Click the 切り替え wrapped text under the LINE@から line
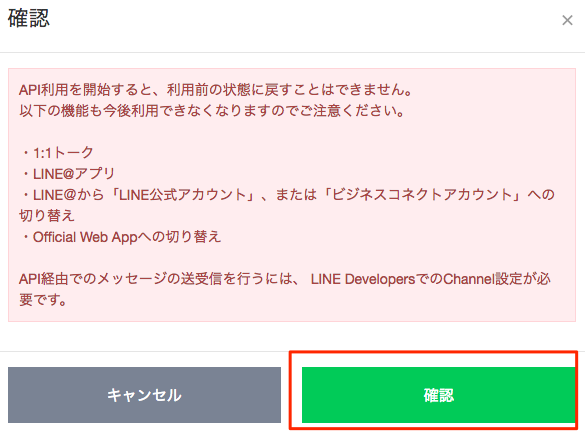Image resolution: width=585 pixels, height=435 pixels. tap(47, 216)
